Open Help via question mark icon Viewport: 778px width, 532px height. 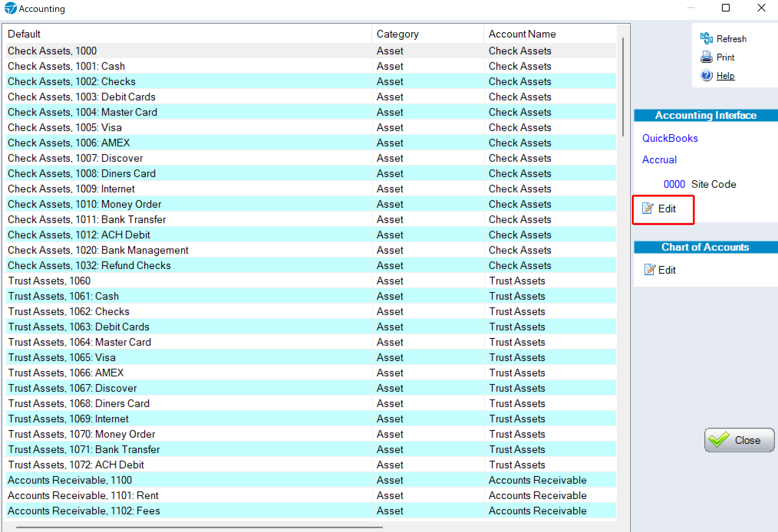point(706,76)
